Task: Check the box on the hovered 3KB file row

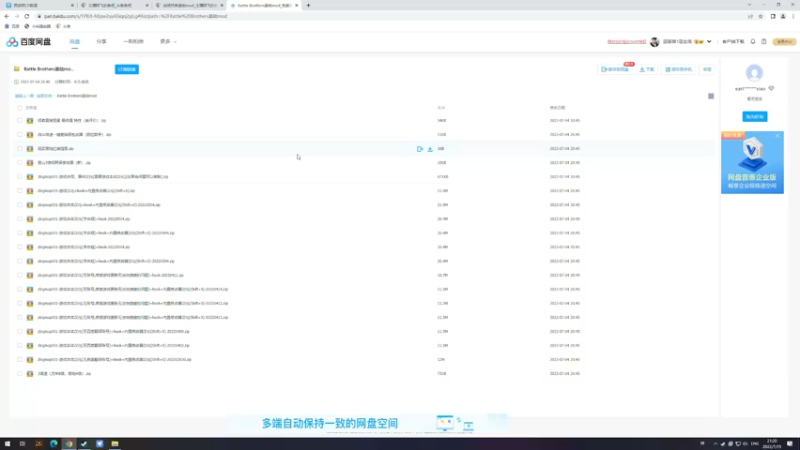Action: [x=20, y=149]
